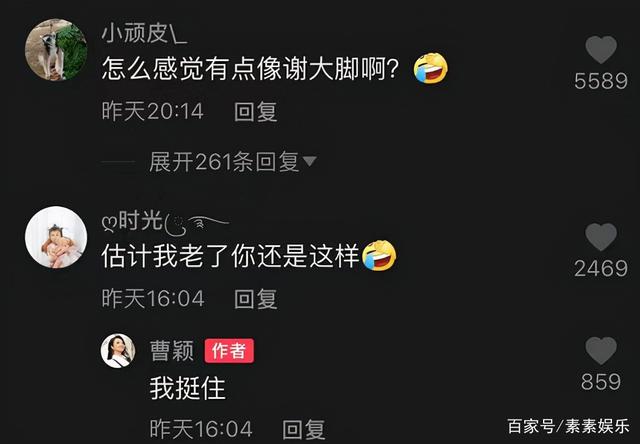
Task: Click the 百家号/素素娱乐 watermark
Action: coord(569,426)
